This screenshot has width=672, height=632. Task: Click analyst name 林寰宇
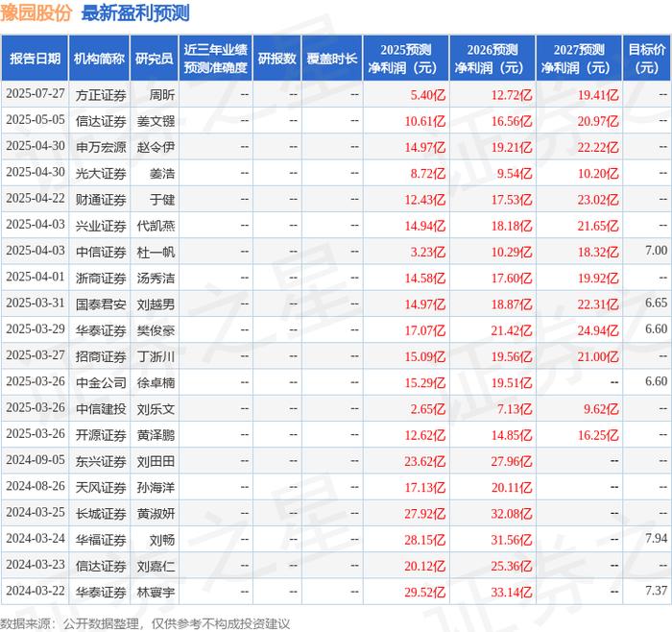[156, 592]
